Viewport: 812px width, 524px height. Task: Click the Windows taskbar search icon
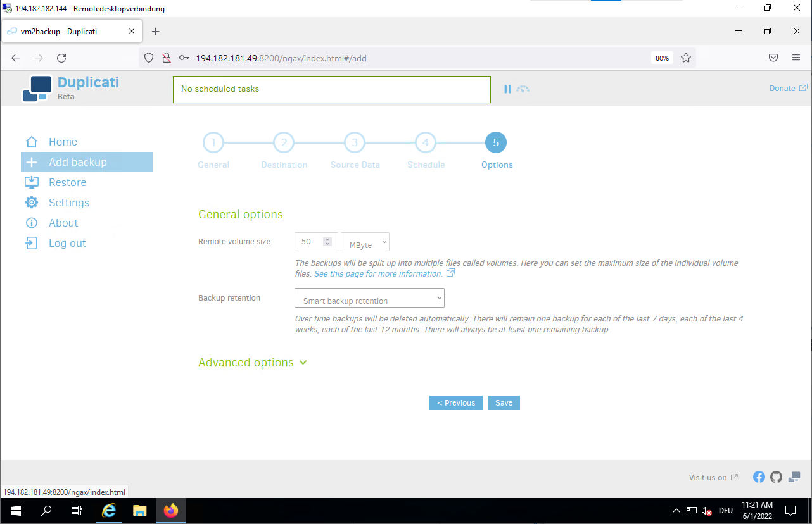pos(46,511)
